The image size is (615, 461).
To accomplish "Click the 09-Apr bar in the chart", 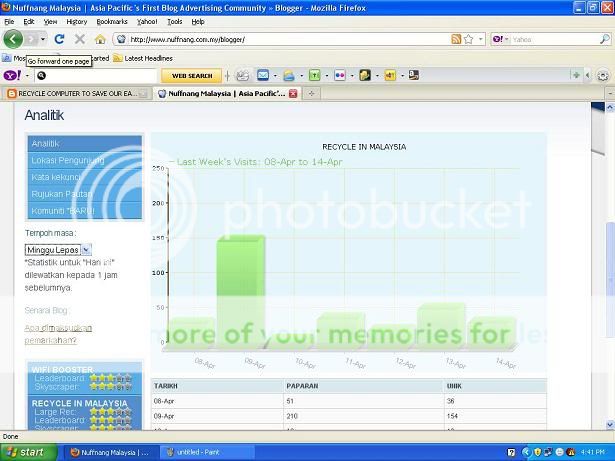I will (240, 290).
